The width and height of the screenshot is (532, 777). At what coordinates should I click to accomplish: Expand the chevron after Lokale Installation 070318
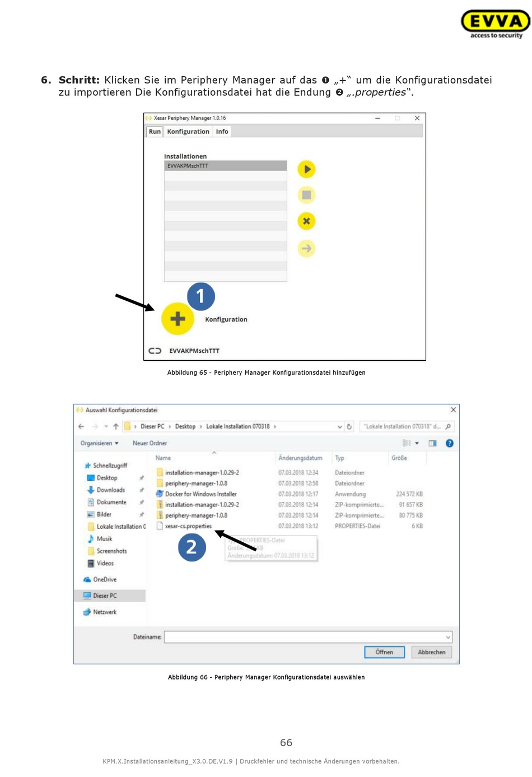275,427
